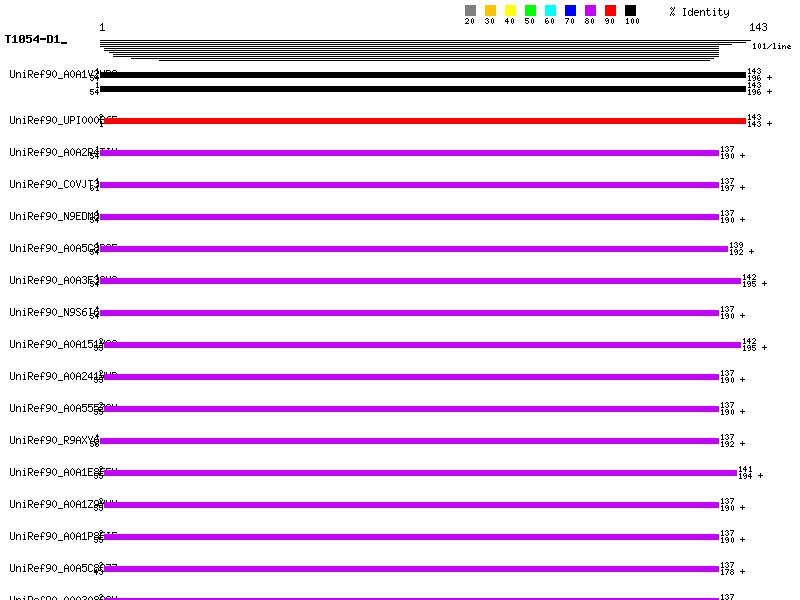Click the cyan 60% identity swatch
The image size is (800, 600).
[550, 11]
